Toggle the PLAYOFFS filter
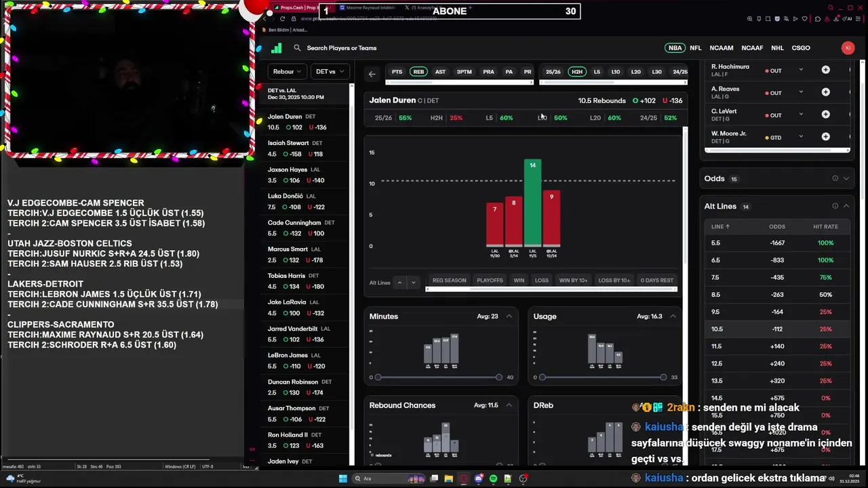Viewport: 868px width, 488px height. 490,280
